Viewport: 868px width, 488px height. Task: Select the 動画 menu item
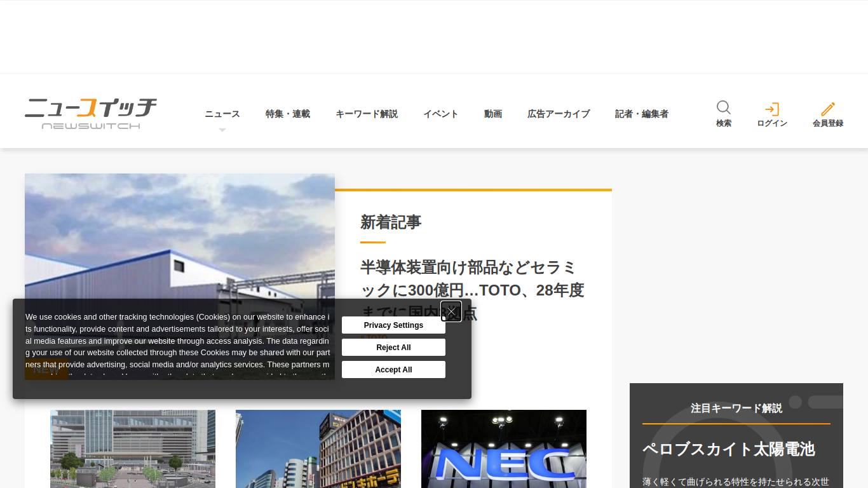pyautogui.click(x=493, y=114)
